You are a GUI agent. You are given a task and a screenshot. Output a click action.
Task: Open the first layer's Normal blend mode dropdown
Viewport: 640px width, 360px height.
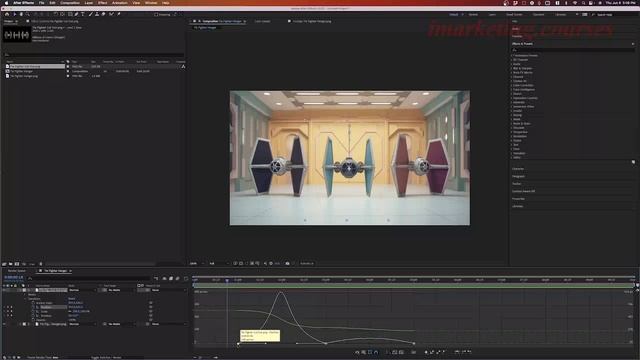coord(83,290)
